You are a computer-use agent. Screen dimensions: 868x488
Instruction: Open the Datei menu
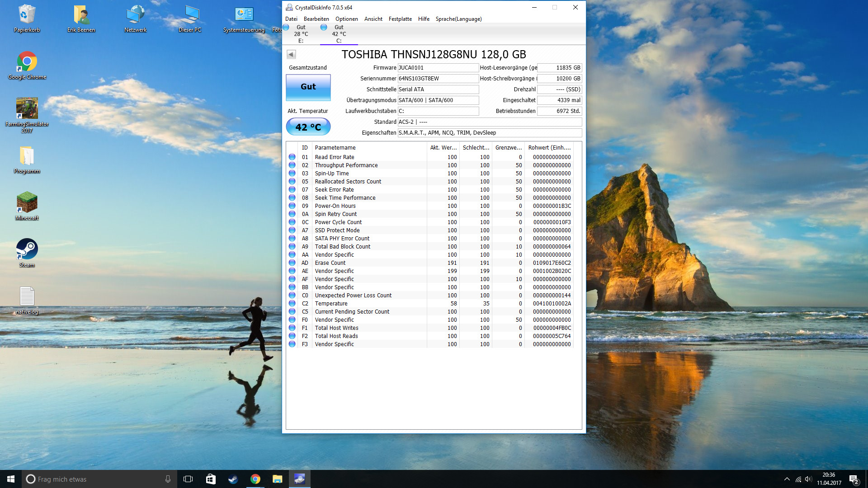pos(291,19)
